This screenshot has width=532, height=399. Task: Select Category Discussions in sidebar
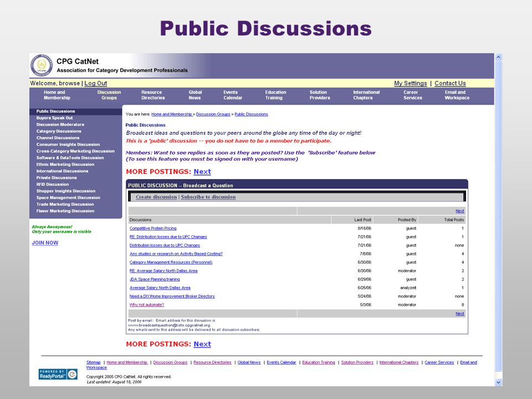[59, 131]
